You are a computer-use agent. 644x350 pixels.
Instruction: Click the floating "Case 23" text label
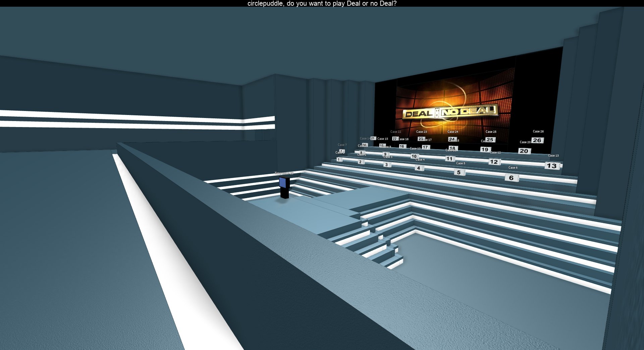(x=422, y=132)
